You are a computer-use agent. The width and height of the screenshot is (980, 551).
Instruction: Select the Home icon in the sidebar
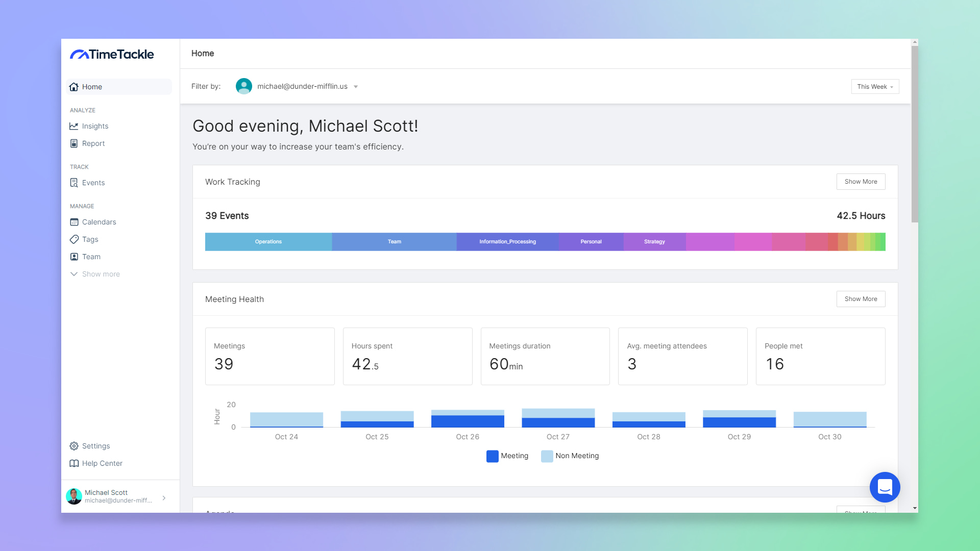(x=74, y=87)
